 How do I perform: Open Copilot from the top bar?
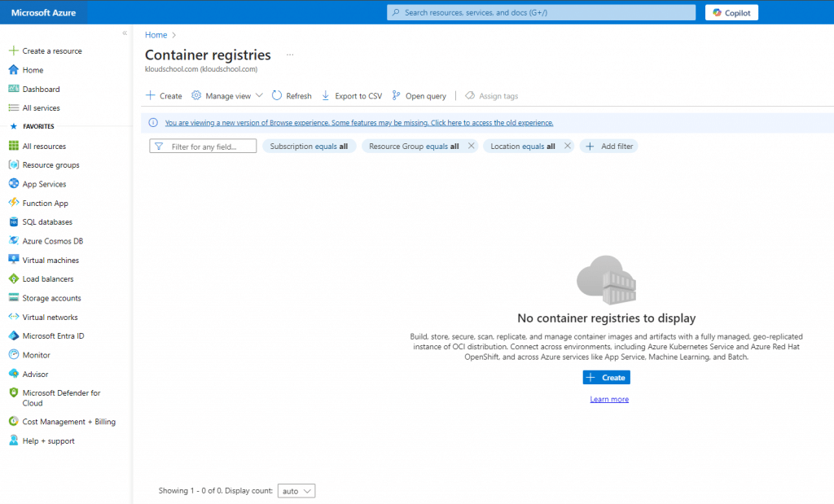click(x=732, y=12)
